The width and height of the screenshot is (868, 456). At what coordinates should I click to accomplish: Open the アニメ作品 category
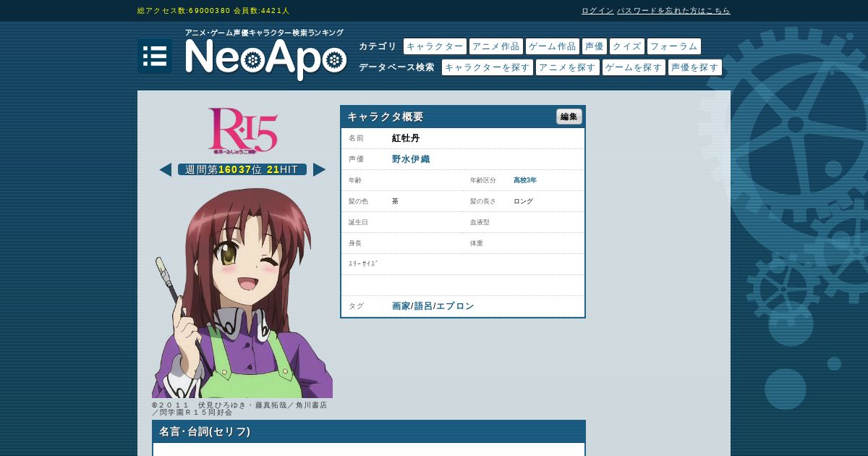click(x=495, y=46)
